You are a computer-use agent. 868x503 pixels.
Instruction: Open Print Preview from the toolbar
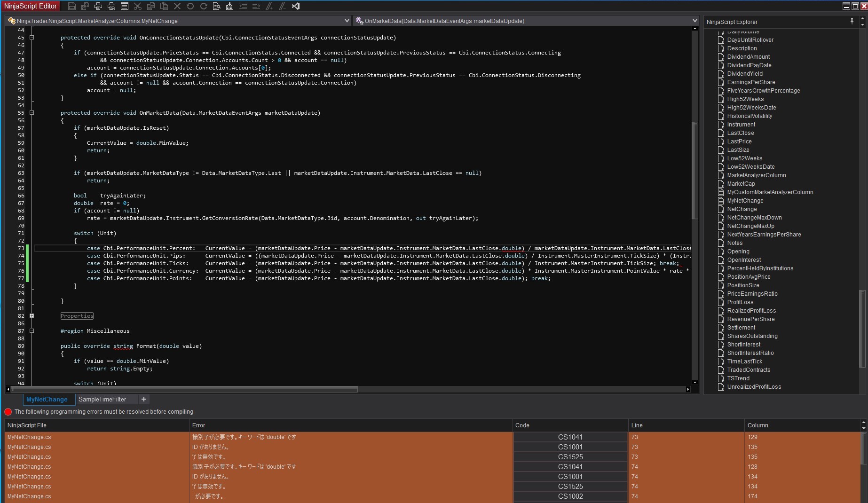111,6
